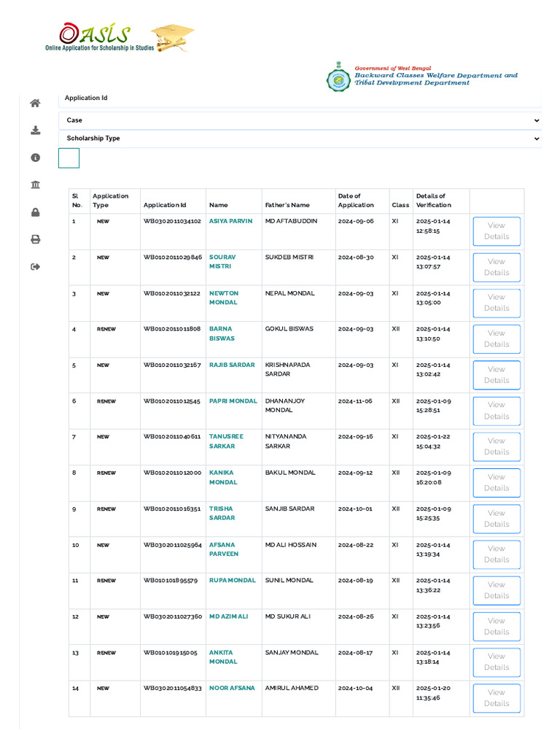View Details for KANIKA MONDAL

coord(496,482)
